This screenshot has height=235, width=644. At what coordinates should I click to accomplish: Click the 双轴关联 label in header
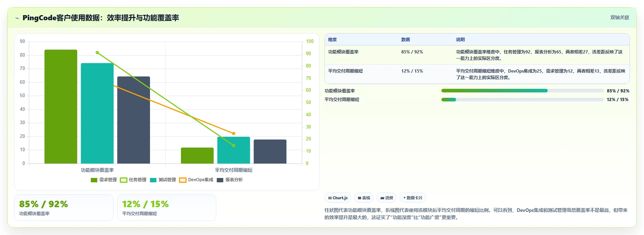(619, 17)
